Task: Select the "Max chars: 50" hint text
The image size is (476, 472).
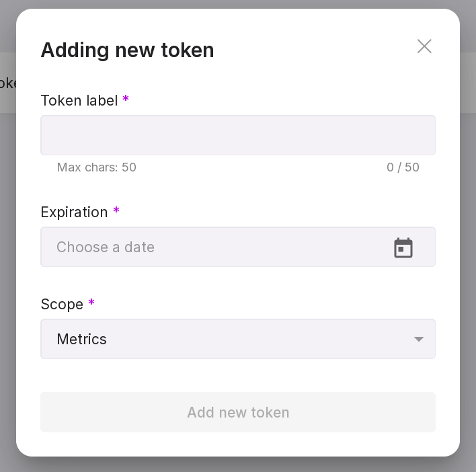Action: [97, 167]
